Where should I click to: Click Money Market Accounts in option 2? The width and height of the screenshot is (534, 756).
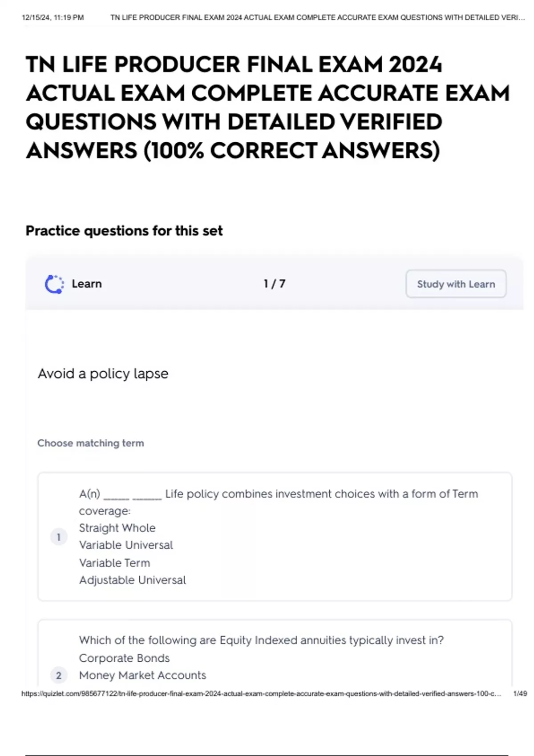[x=142, y=676]
